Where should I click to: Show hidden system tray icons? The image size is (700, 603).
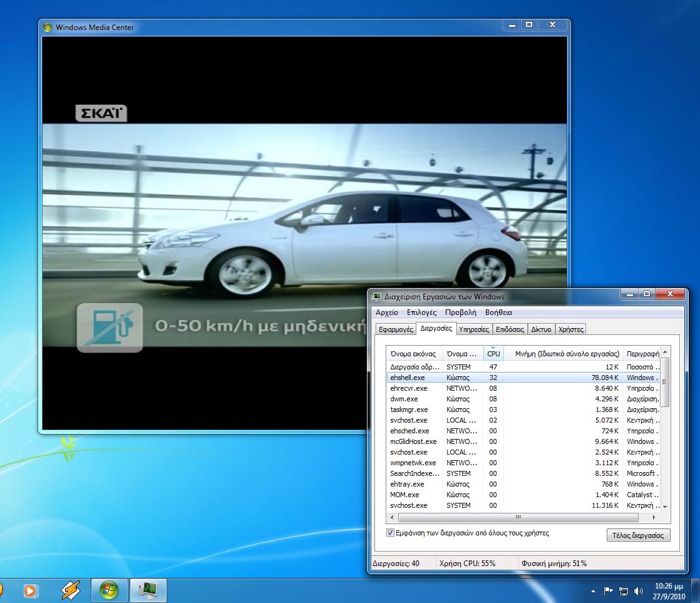click(x=593, y=590)
